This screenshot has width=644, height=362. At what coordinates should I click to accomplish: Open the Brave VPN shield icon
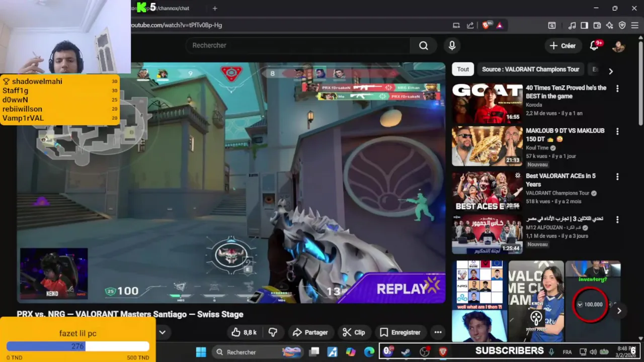(x=622, y=25)
